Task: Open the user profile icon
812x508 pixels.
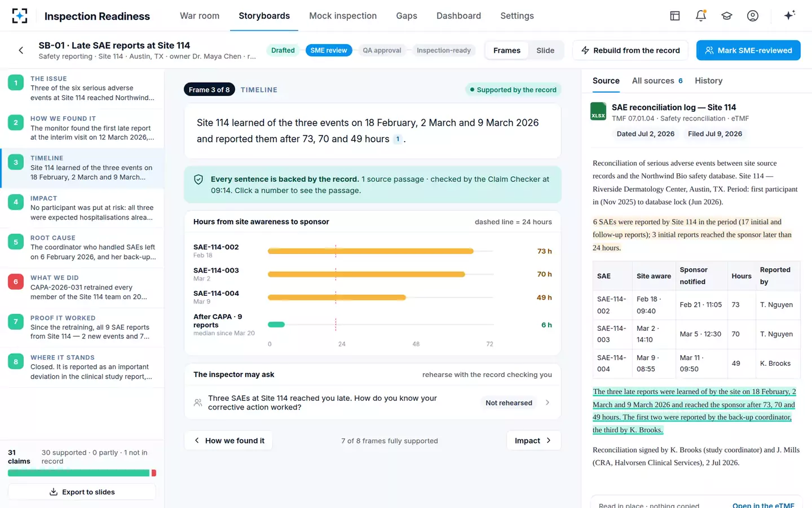Action: [x=752, y=16]
